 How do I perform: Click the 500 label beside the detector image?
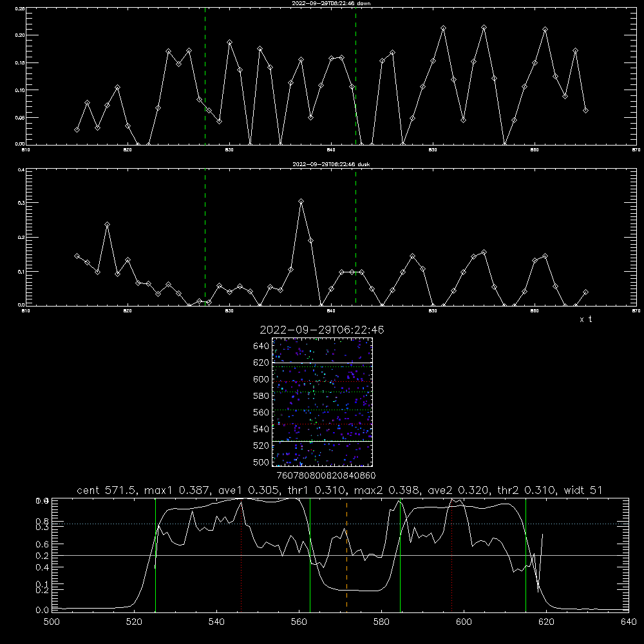261,462
